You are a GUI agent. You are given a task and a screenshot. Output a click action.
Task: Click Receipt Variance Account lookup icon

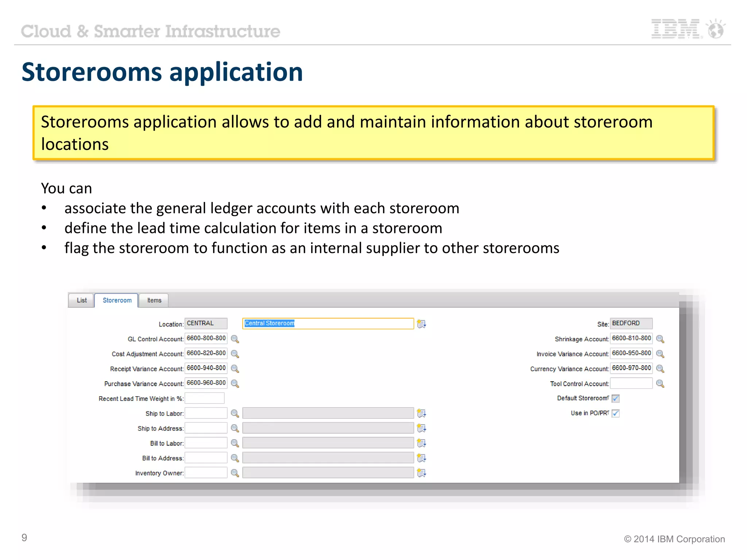tap(235, 369)
